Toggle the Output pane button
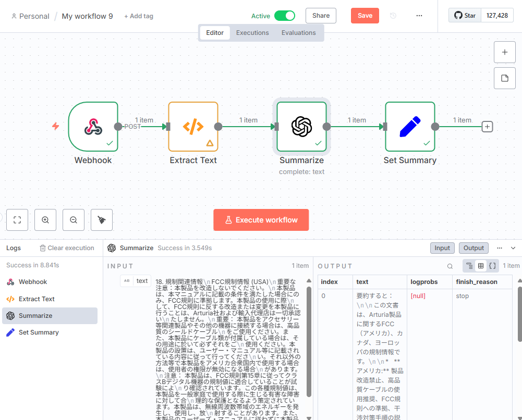The height and width of the screenshot is (420, 522). tap(474, 248)
